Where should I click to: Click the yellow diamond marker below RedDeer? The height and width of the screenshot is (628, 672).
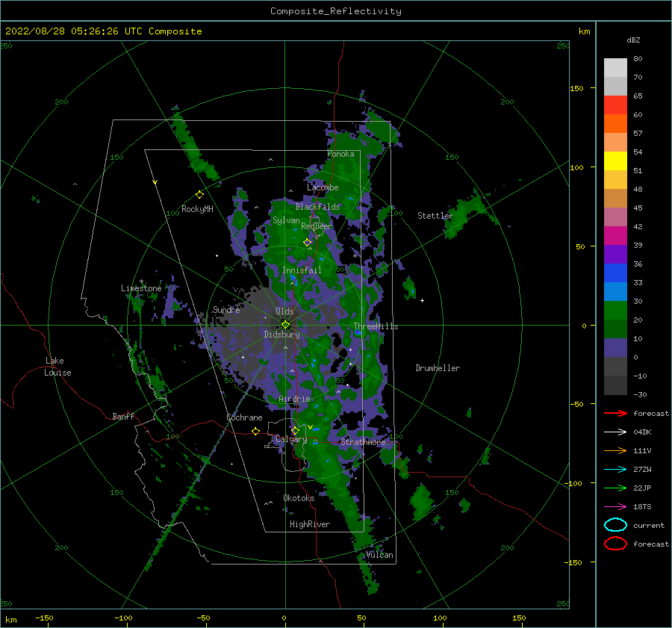308,243
